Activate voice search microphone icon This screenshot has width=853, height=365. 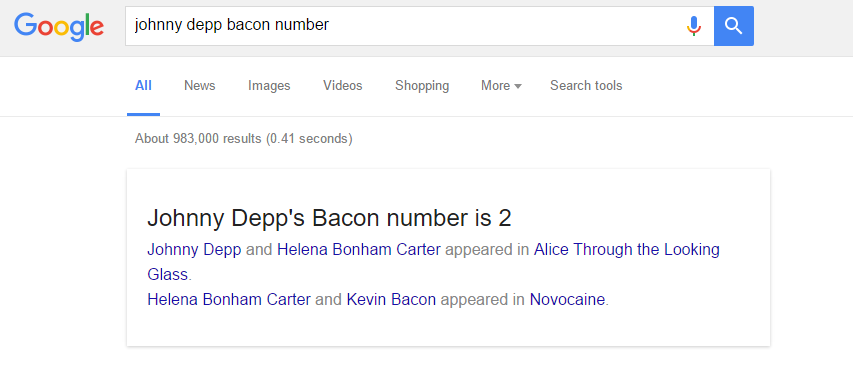(x=694, y=26)
